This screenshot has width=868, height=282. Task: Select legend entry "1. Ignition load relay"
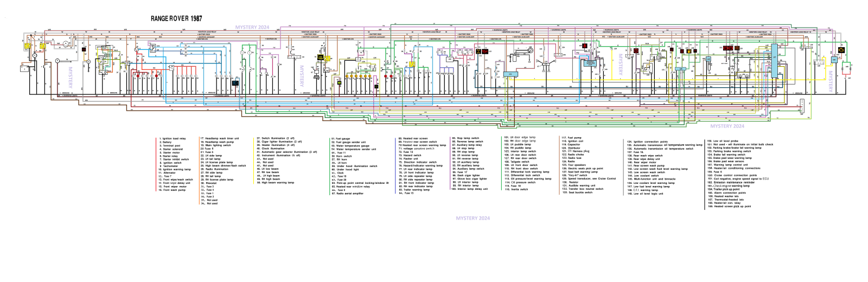pyautogui.click(x=173, y=139)
